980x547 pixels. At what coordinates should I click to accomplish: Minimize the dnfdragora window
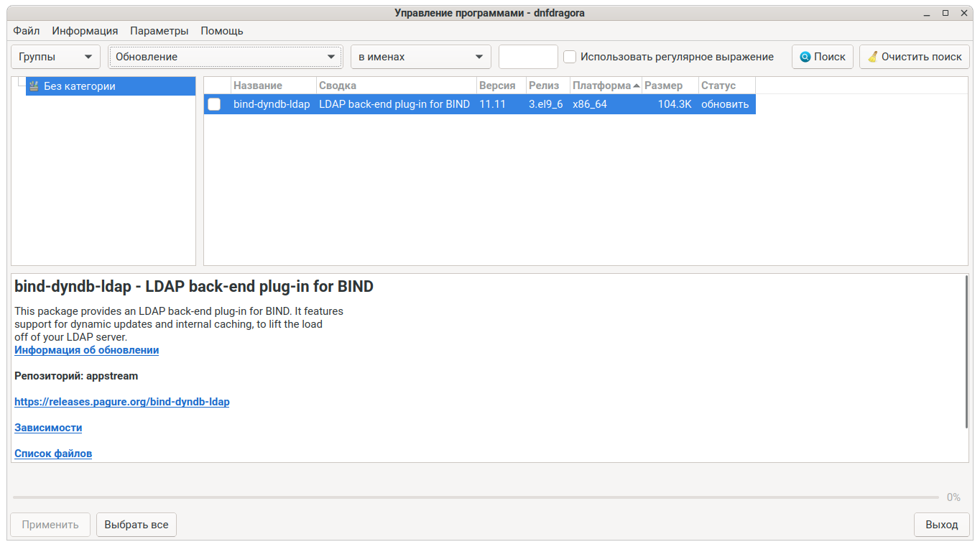click(926, 12)
